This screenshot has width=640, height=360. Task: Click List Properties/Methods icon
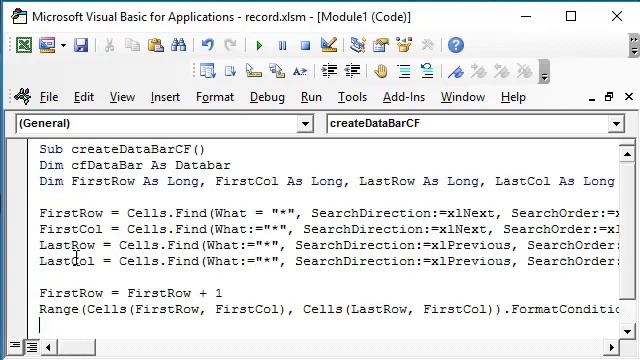207,71
